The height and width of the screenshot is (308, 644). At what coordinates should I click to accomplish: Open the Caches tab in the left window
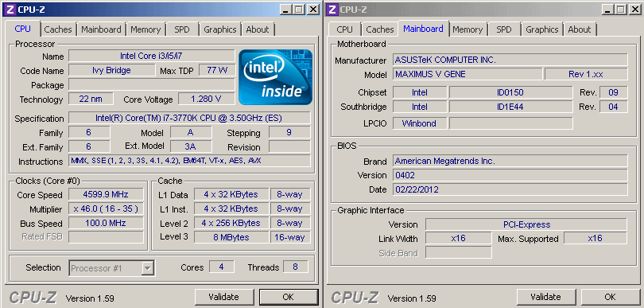coord(58,29)
